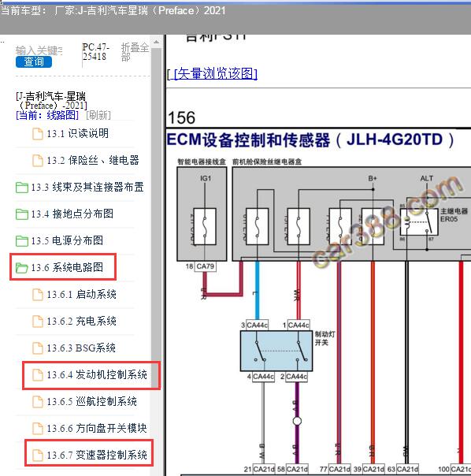Open 13.6.3 BSG系统 page

click(x=81, y=348)
